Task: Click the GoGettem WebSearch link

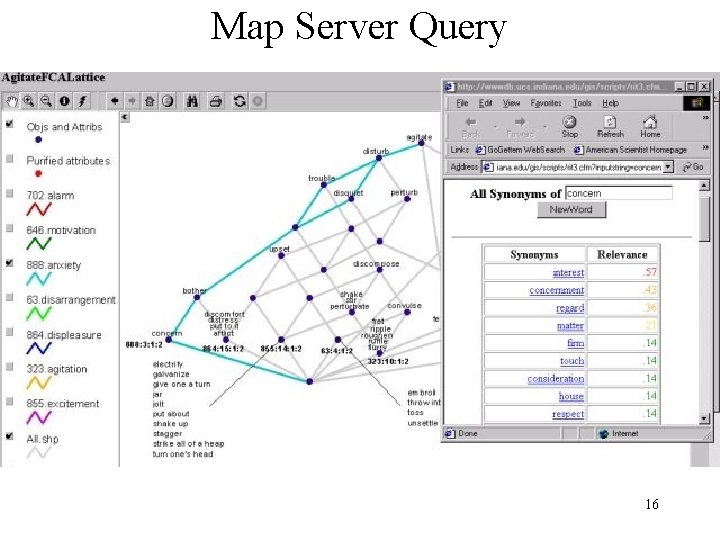Action: (520, 149)
